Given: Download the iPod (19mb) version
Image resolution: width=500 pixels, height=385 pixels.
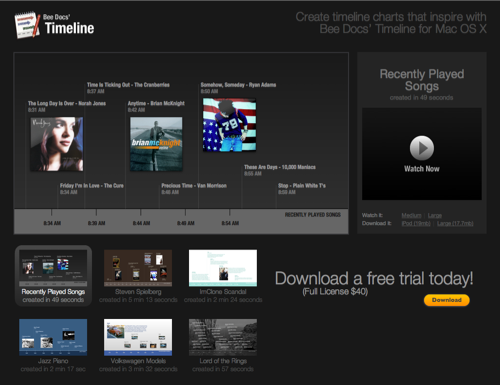Looking at the screenshot, I should (416, 223).
